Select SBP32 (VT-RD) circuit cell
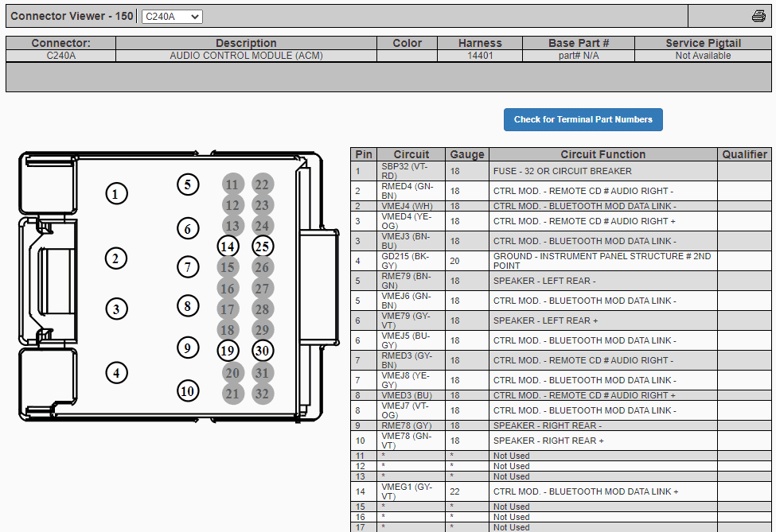This screenshot has width=776, height=532. pyautogui.click(x=411, y=171)
